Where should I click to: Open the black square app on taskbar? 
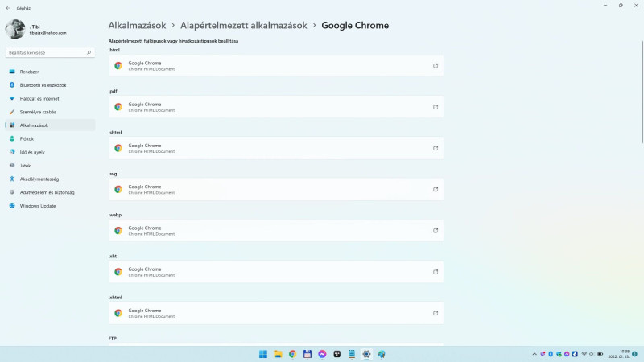click(337, 354)
